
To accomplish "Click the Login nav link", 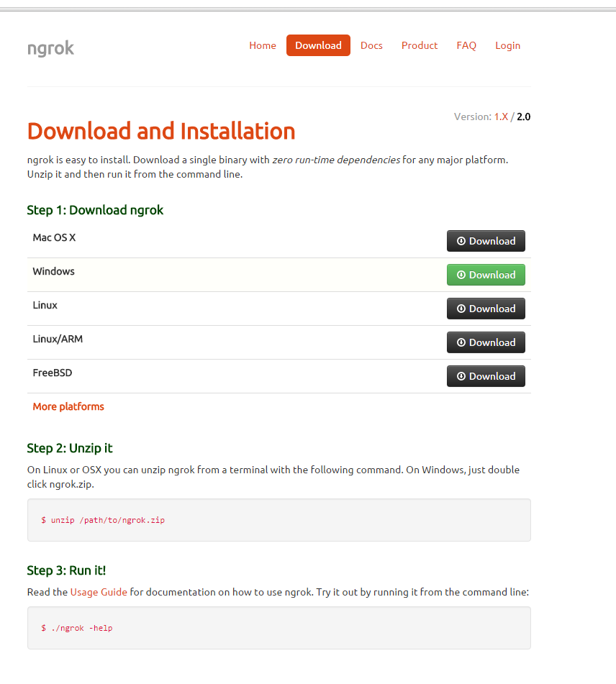I will (508, 46).
